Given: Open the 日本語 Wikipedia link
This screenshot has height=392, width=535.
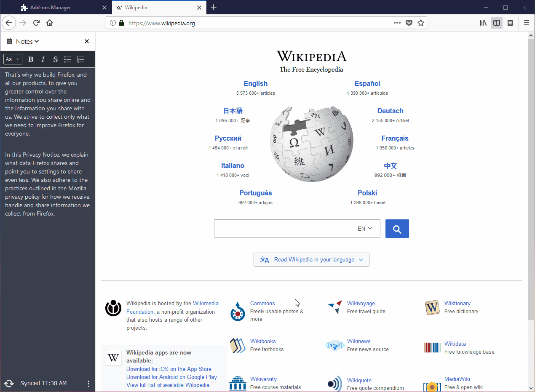Looking at the screenshot, I should coord(233,111).
